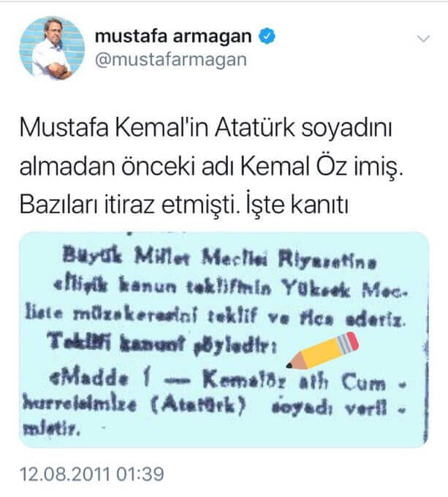Tap the dark pencil tip near Kemalöz
This screenshot has height=497, width=448.
(x=289, y=365)
